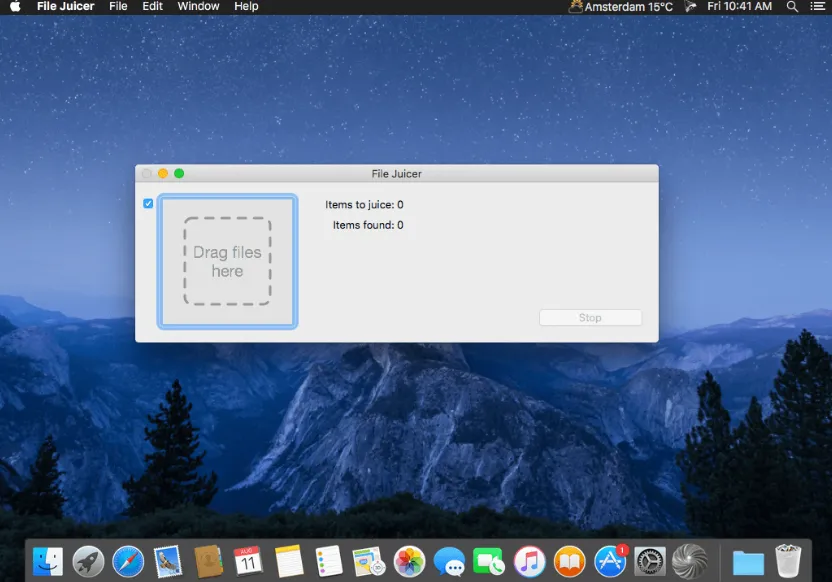
Task: Open the Window menu
Action: click(198, 6)
